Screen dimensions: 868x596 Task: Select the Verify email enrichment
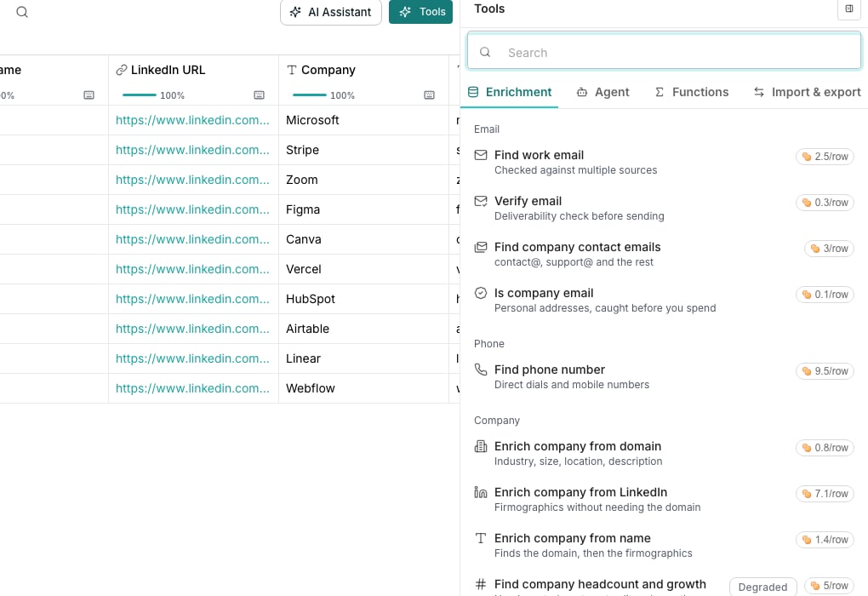click(x=663, y=208)
